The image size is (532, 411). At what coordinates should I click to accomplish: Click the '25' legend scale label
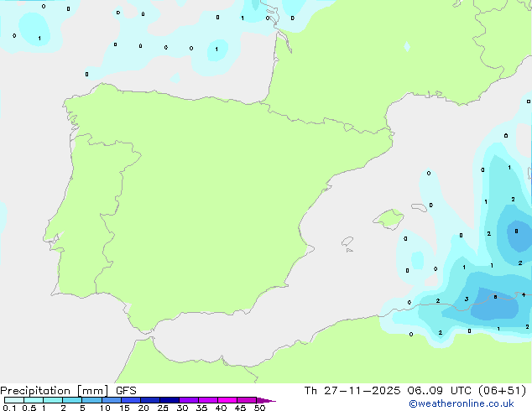click(163, 408)
